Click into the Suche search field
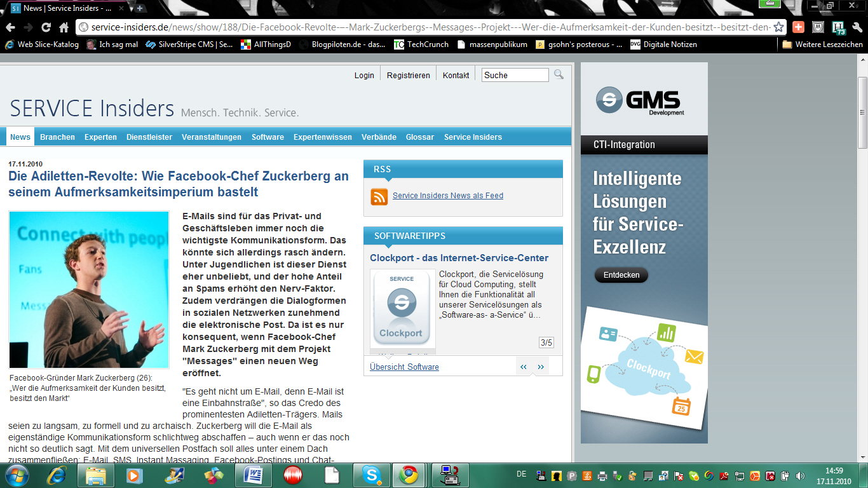 point(514,75)
